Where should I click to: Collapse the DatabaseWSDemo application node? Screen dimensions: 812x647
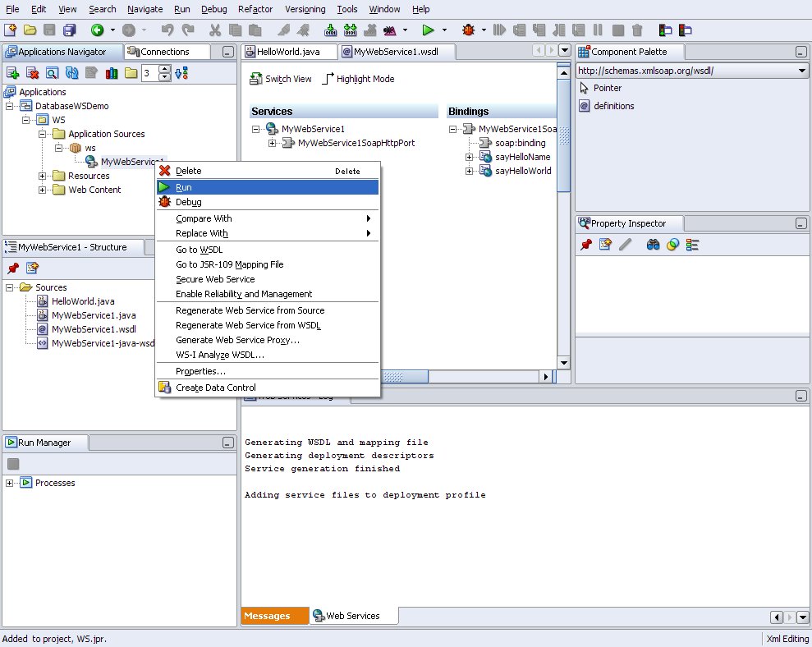(x=9, y=106)
